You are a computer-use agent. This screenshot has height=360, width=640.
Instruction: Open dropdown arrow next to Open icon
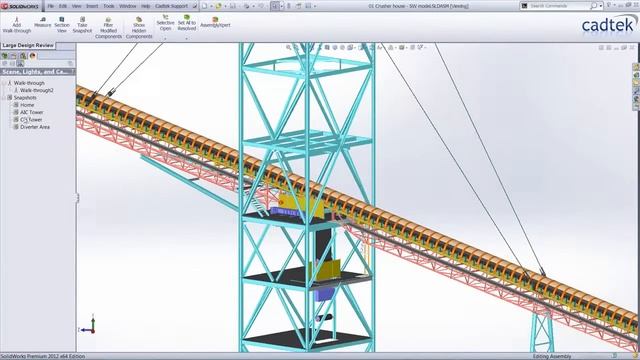[x=225, y=7]
